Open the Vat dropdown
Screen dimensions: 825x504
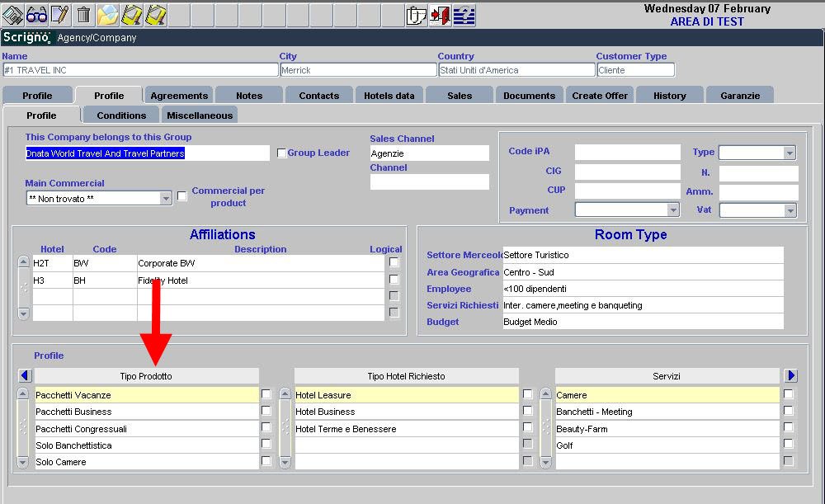(790, 210)
